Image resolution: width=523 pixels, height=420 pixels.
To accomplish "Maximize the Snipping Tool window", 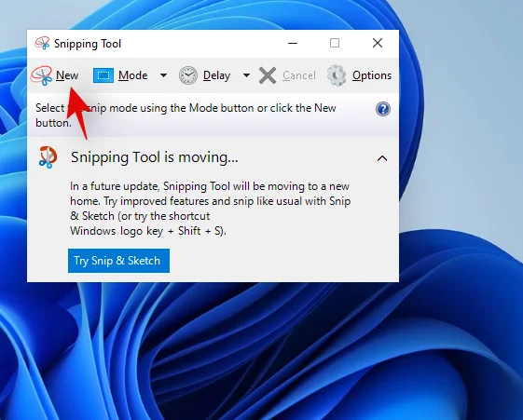I will point(335,43).
